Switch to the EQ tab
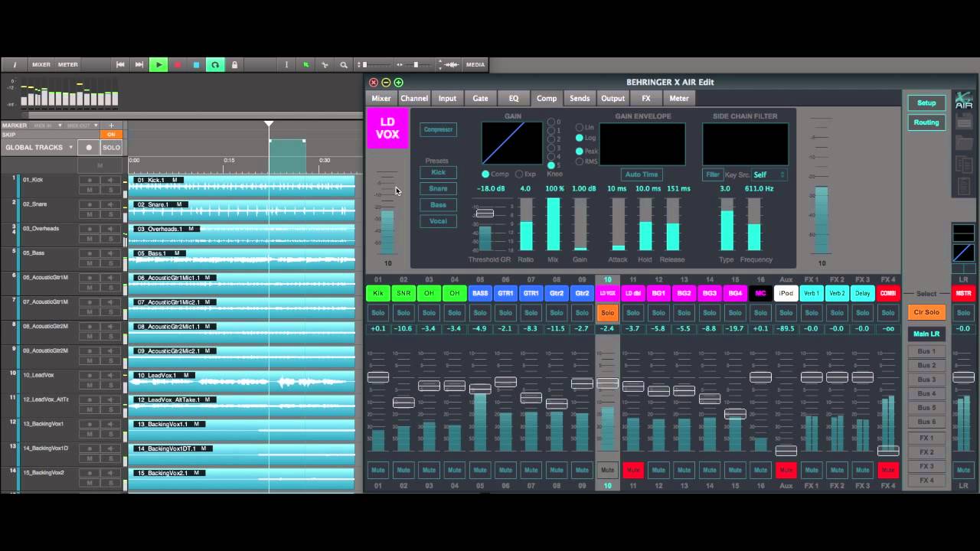 point(514,98)
